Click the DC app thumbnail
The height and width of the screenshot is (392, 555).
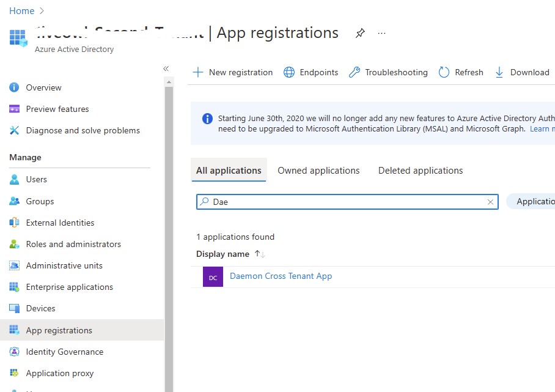(213, 277)
